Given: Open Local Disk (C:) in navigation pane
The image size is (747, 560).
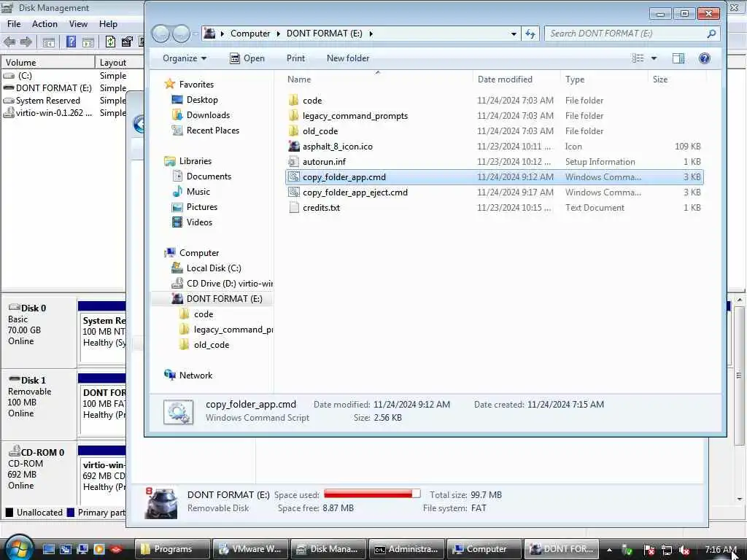Looking at the screenshot, I should click(x=214, y=268).
